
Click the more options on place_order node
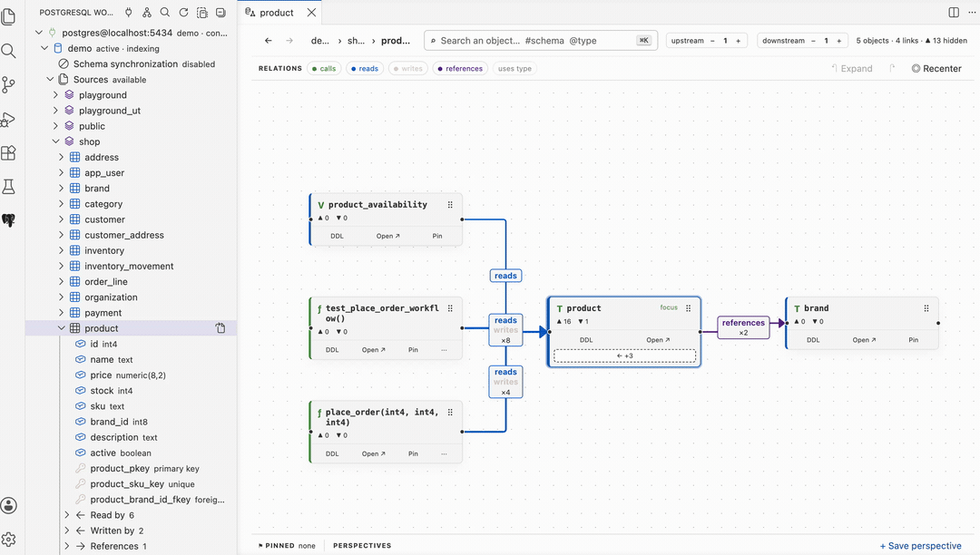(445, 453)
